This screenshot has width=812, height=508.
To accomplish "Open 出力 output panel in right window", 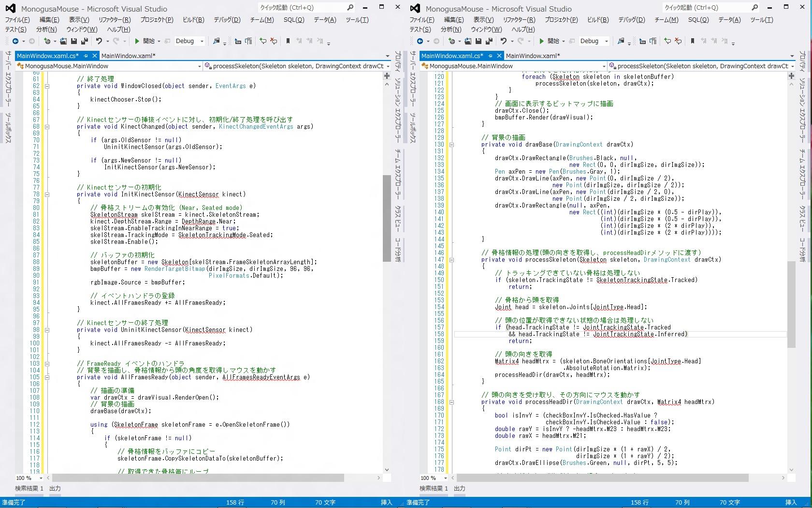I will [x=460, y=489].
